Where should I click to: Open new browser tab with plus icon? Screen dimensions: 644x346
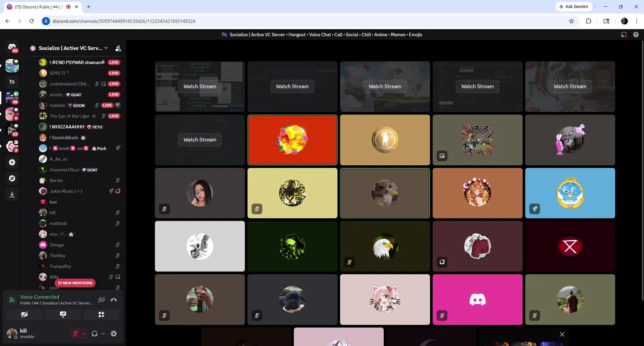point(88,7)
